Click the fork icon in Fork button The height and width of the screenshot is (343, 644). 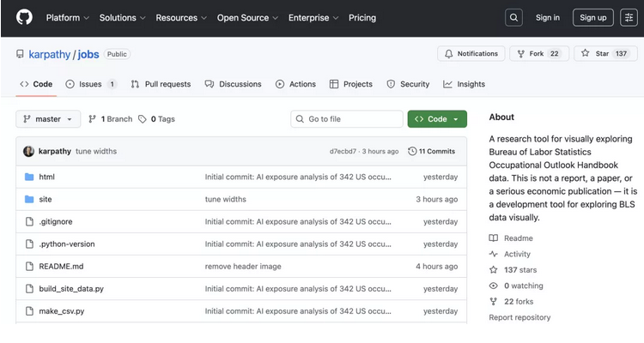pyautogui.click(x=521, y=54)
